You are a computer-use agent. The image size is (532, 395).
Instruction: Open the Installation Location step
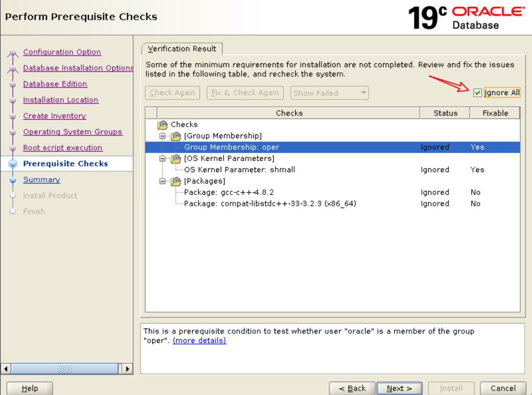point(61,100)
